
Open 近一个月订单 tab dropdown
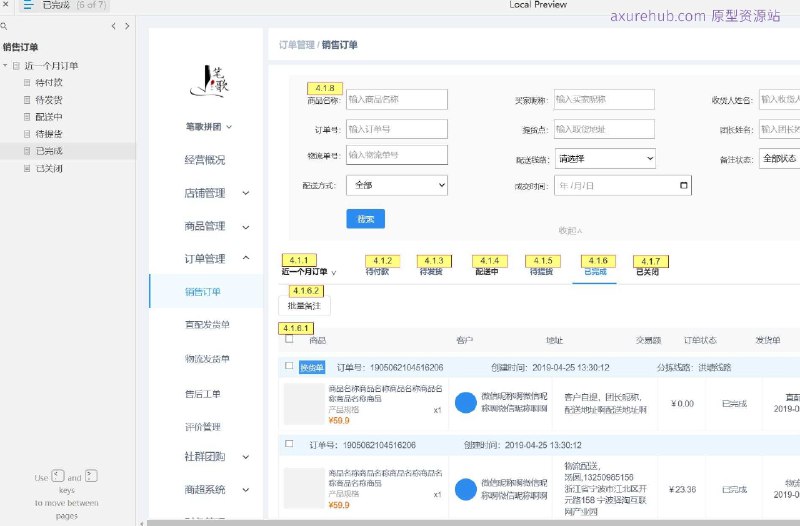309,272
